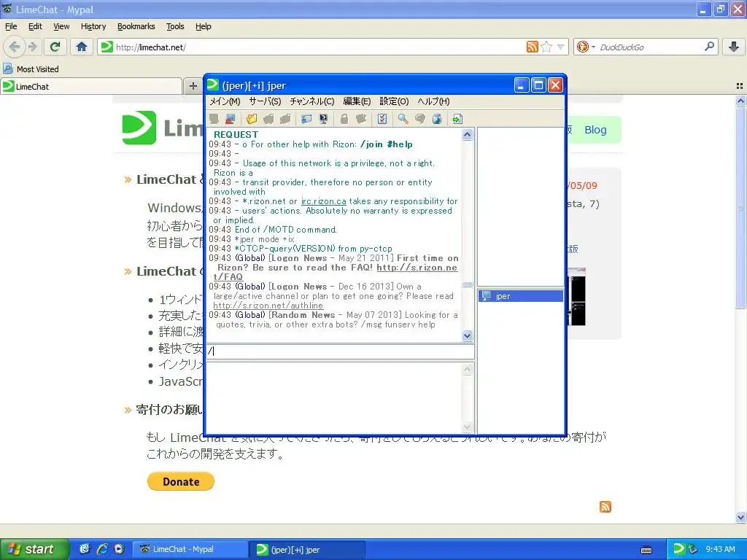
Task: Click the keyboard icon on the taskbar
Action: click(646, 550)
